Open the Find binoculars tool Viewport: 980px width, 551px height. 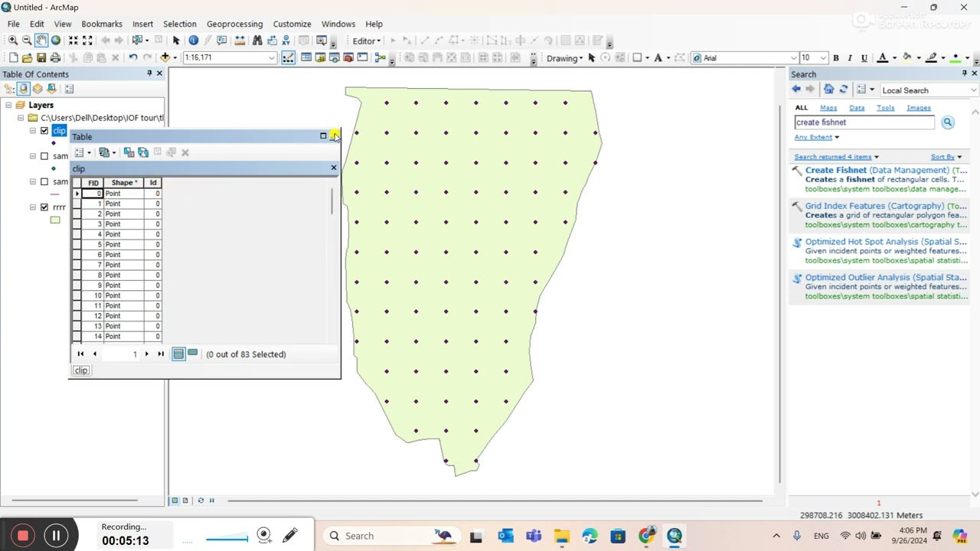(257, 41)
